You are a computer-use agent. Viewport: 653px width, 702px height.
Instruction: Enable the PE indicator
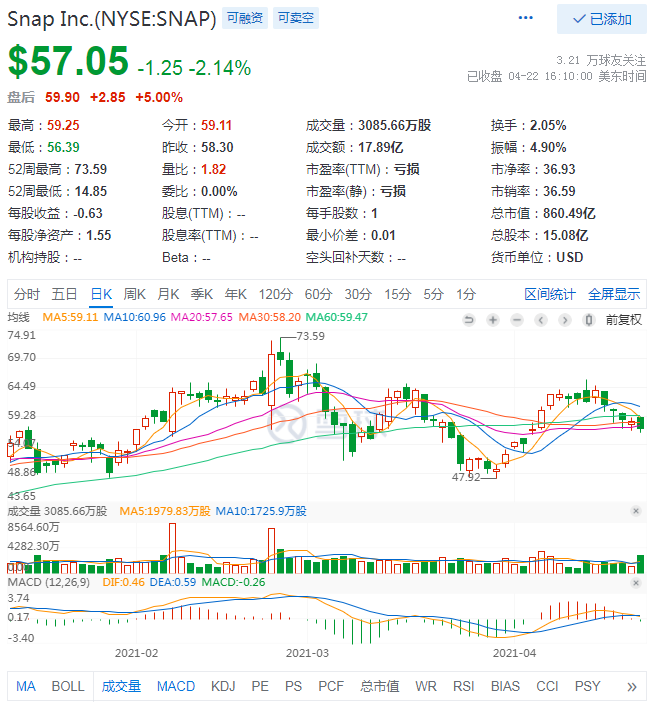coord(260,686)
